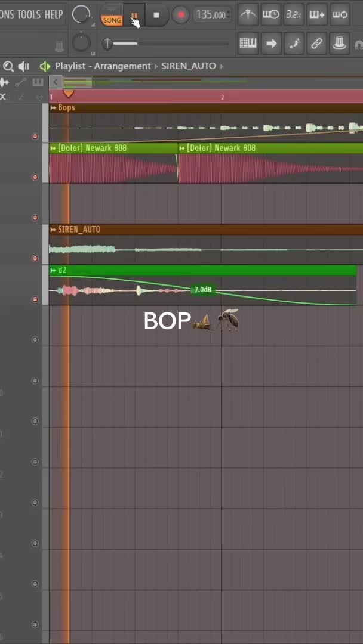Click the 7.0dB automation value label

click(x=202, y=290)
